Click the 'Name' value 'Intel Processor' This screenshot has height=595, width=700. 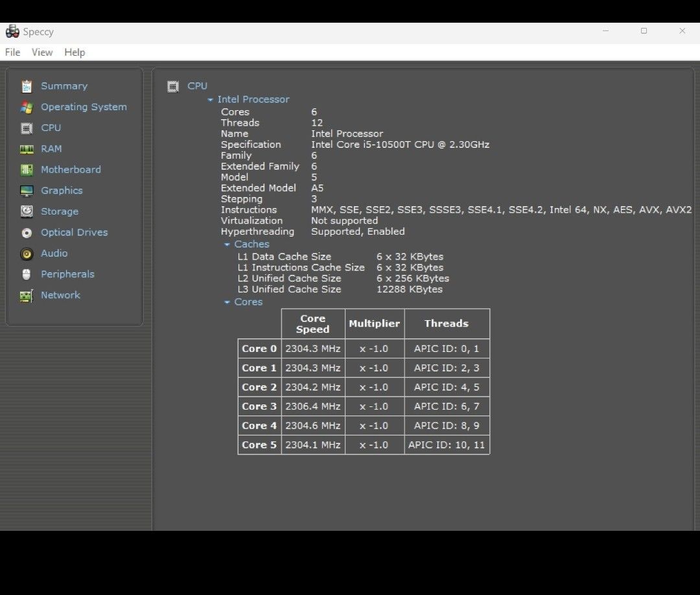coord(347,134)
